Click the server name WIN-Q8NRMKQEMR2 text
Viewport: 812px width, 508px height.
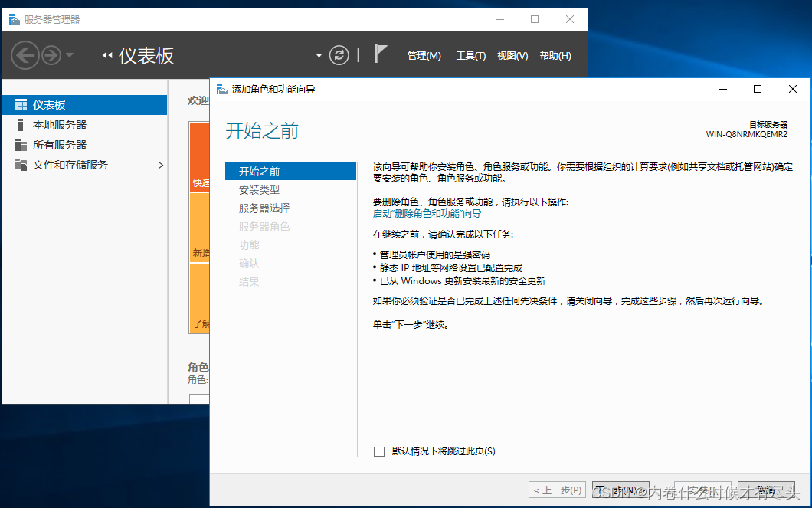[746, 134]
